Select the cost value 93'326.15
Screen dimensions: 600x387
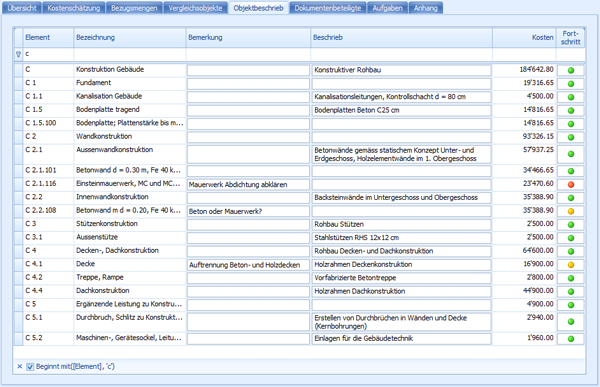point(524,137)
